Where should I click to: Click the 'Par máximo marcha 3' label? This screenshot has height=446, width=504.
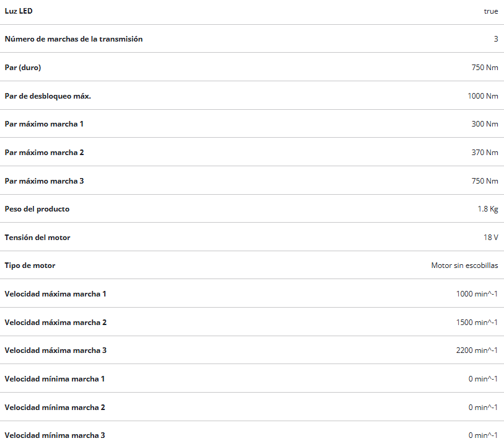coord(44,181)
